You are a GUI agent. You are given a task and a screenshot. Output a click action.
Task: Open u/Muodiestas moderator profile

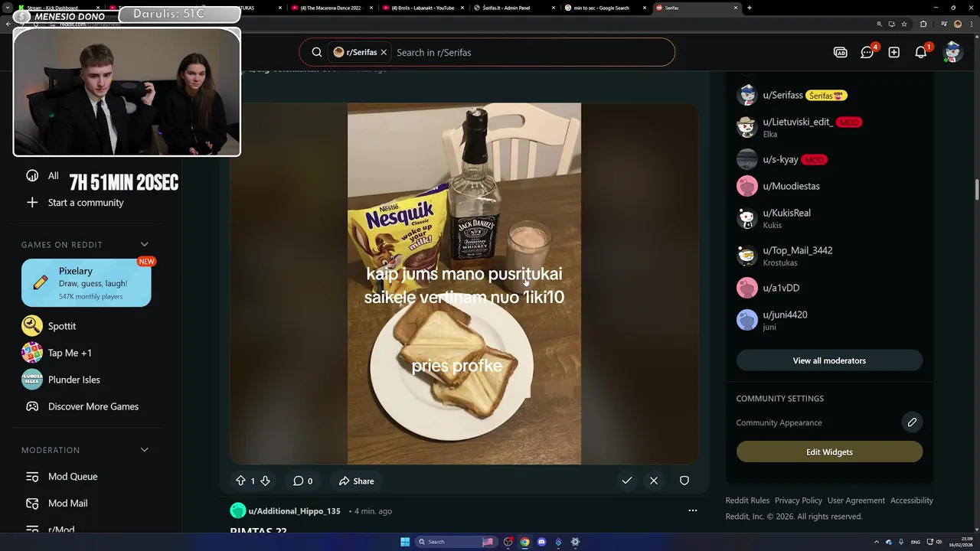[791, 186]
